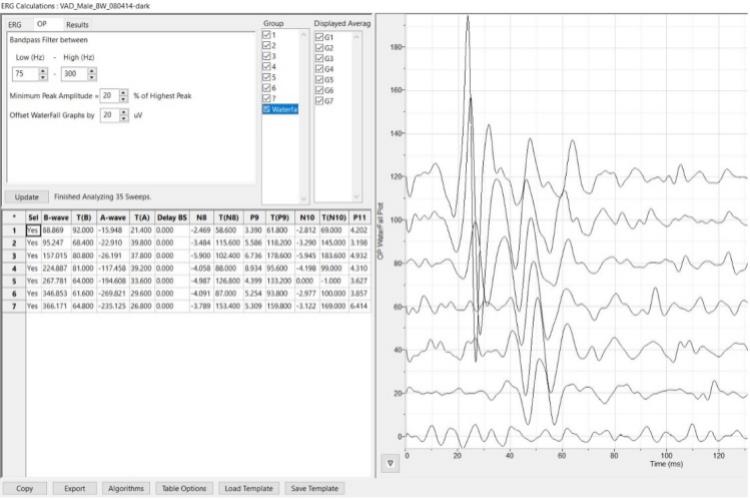
Task: Uncheck Group 2 checkbox
Action: (x=266, y=45)
